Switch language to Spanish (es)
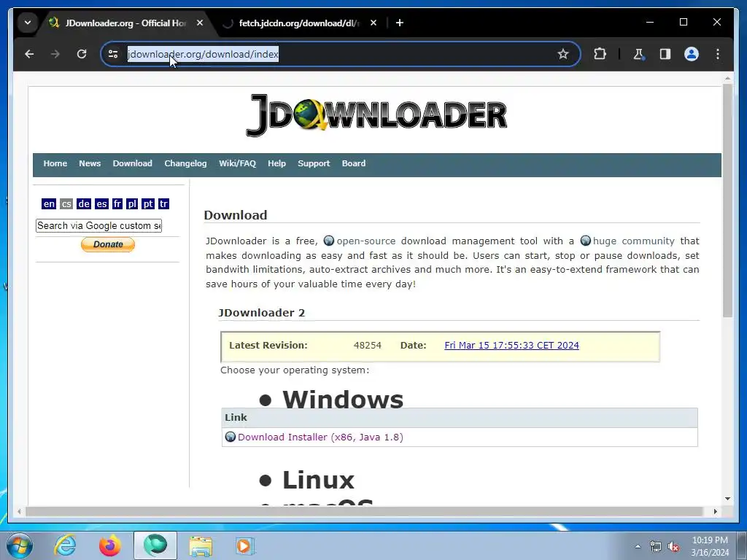The height and width of the screenshot is (560, 747). tap(101, 204)
